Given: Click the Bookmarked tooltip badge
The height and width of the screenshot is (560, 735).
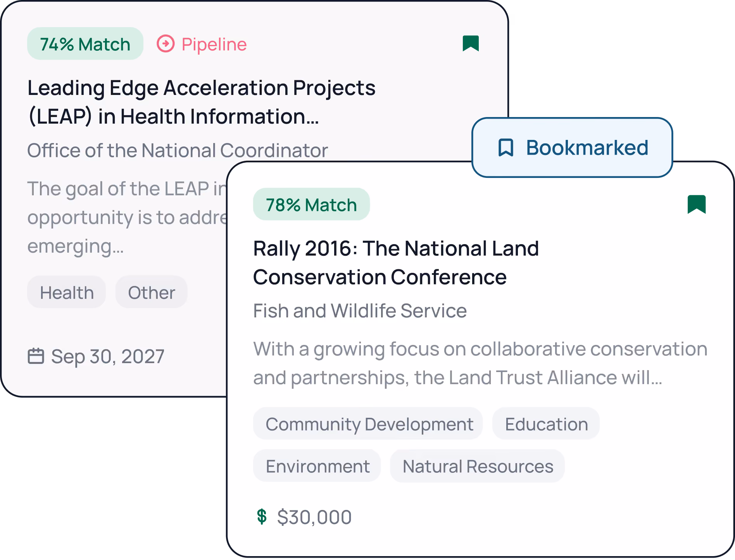Looking at the screenshot, I should (572, 148).
